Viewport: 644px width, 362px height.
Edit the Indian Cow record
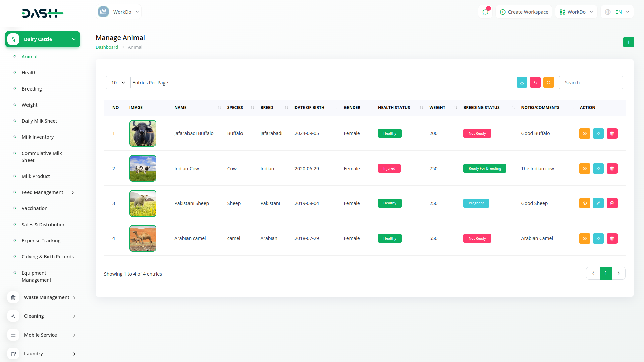click(598, 169)
